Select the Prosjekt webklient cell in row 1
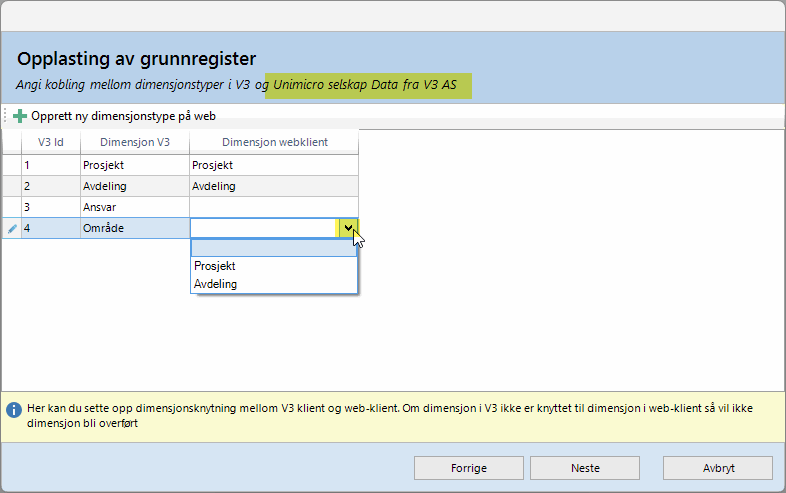 click(273, 165)
